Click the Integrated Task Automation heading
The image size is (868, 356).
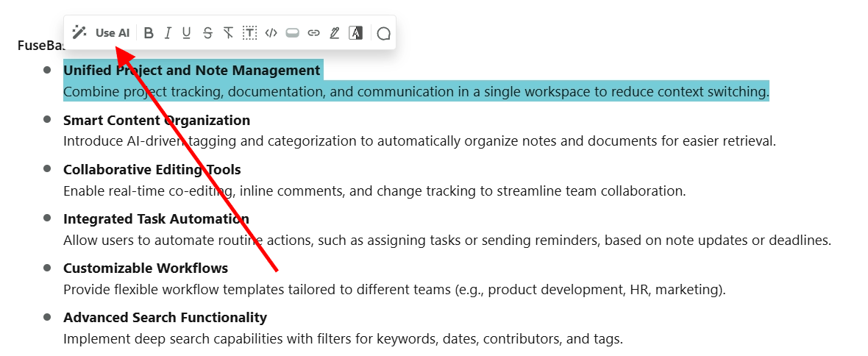click(156, 219)
